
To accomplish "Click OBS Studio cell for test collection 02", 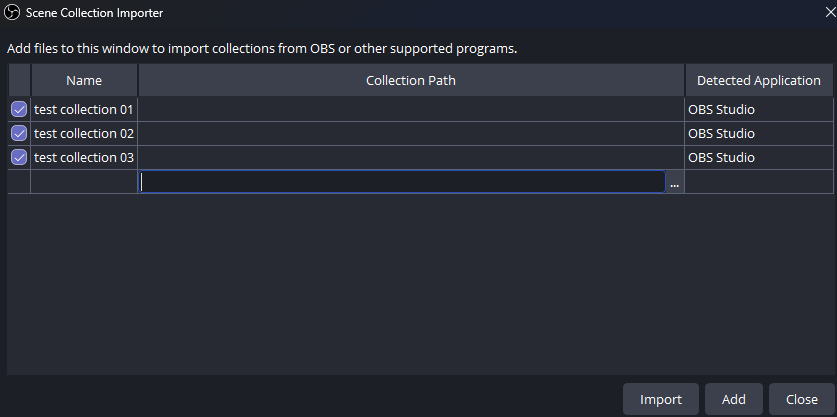I will [x=758, y=133].
